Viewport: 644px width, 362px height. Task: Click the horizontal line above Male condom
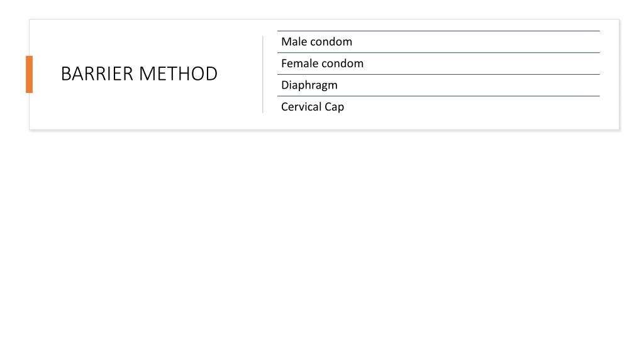[438, 31]
